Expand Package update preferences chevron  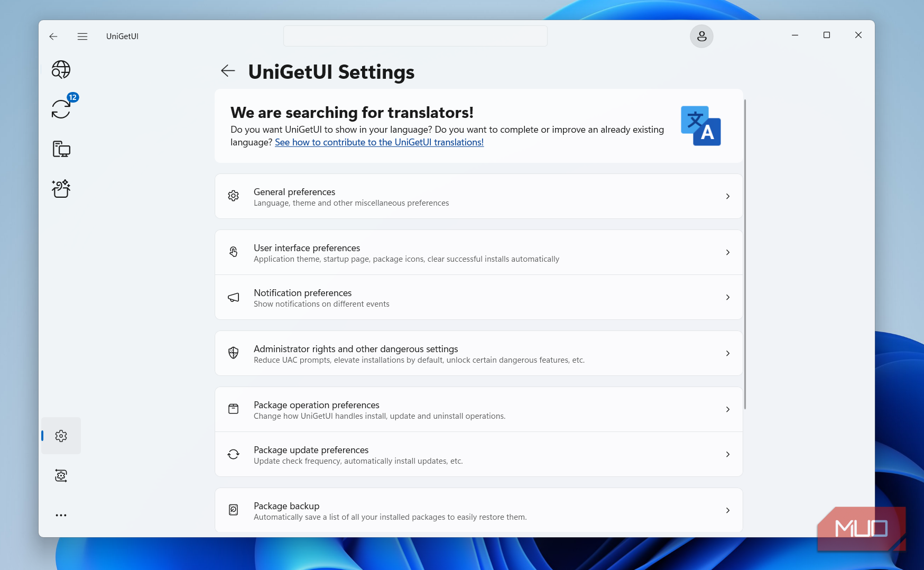click(728, 454)
